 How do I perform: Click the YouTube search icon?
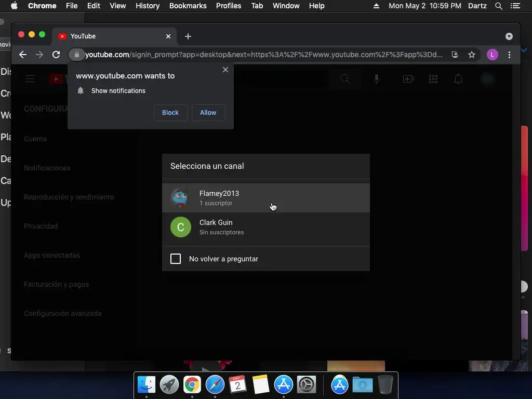tap(345, 79)
